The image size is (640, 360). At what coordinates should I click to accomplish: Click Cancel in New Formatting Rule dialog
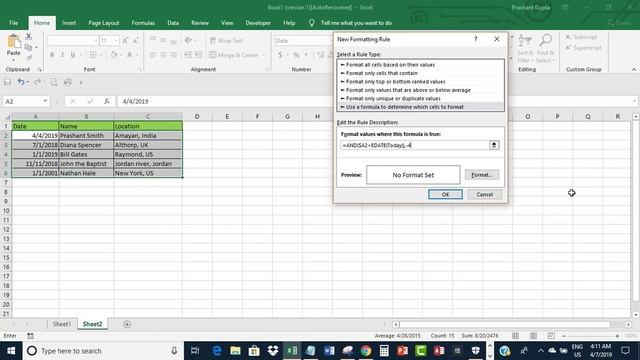484,194
